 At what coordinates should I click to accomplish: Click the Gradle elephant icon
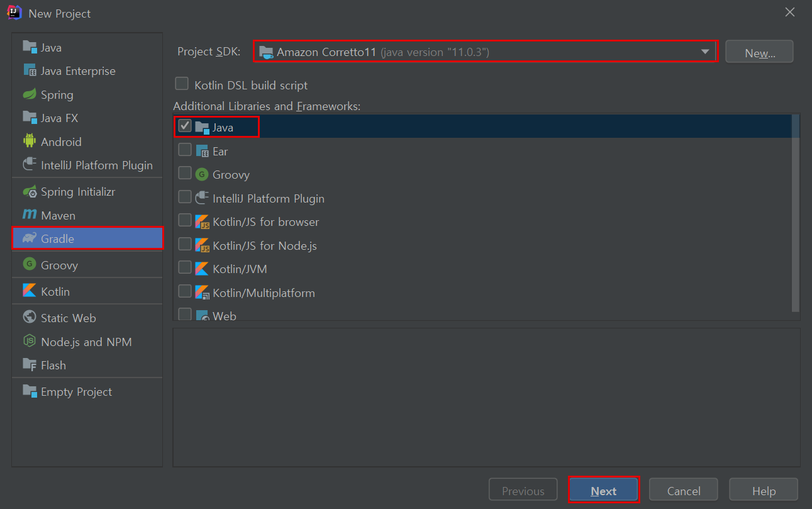click(30, 238)
